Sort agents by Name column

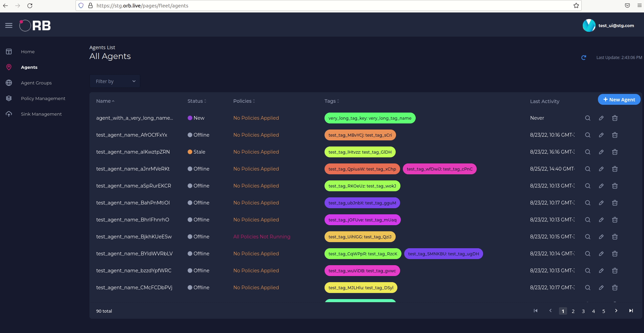[x=105, y=101]
